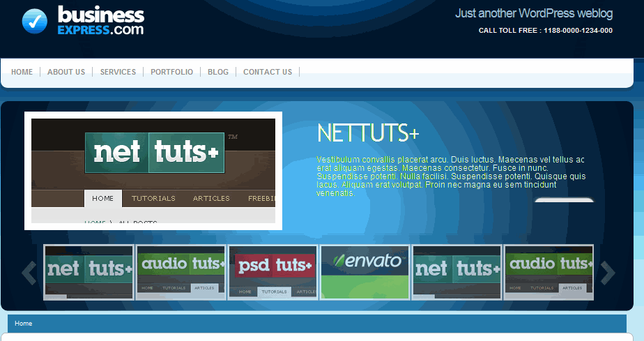Open the BLOG menu item

(x=218, y=72)
